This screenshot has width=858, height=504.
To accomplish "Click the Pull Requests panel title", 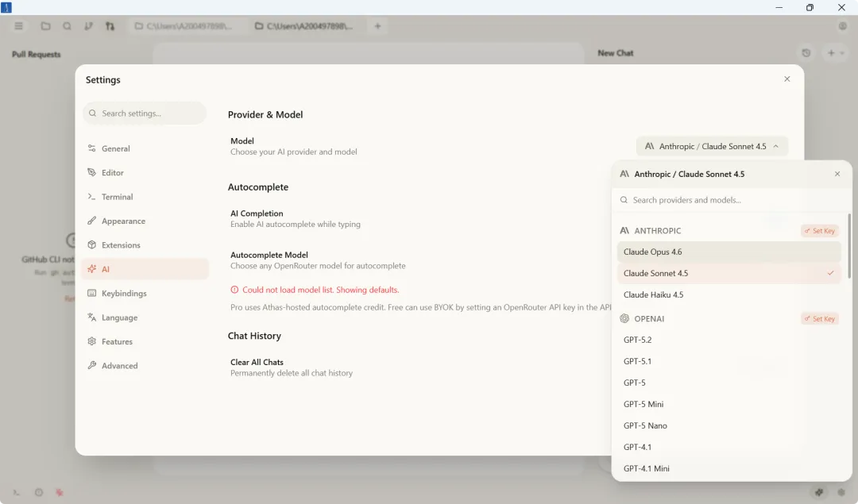I will pos(36,54).
